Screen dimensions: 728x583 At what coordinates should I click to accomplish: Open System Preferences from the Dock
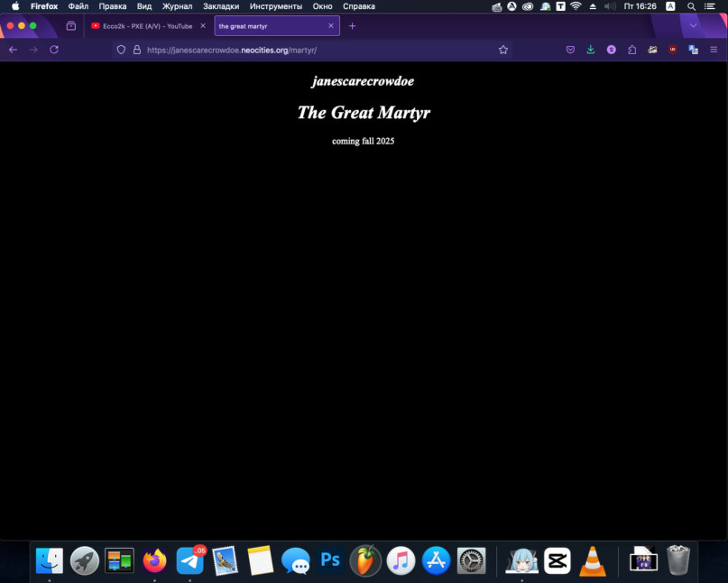(x=471, y=560)
